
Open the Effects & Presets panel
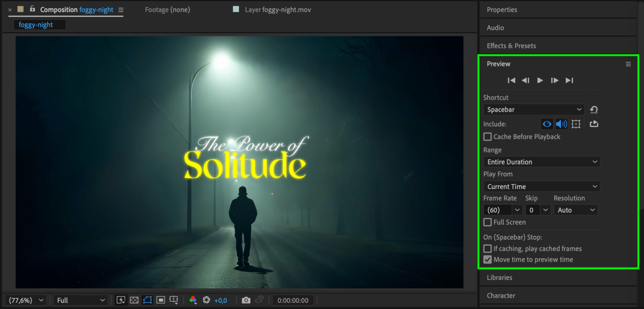(x=511, y=46)
